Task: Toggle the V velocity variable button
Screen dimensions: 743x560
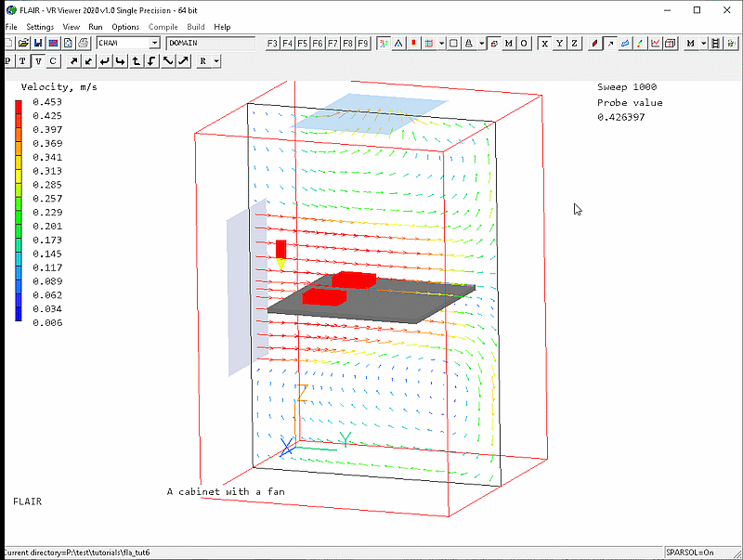Action: tap(38, 61)
